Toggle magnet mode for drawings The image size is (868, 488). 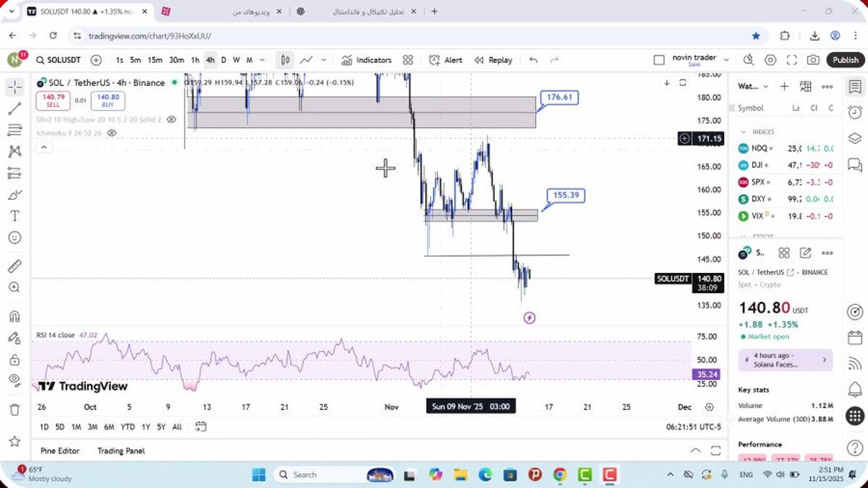[x=14, y=316]
